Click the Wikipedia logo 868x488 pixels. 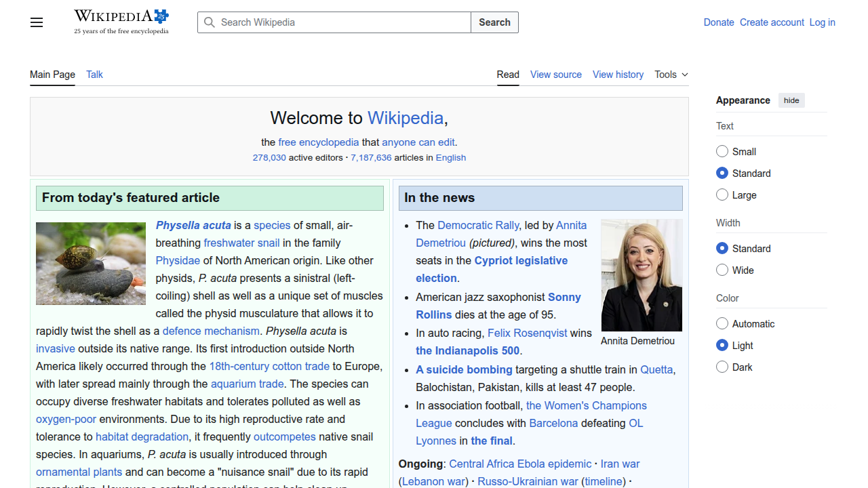click(x=121, y=22)
